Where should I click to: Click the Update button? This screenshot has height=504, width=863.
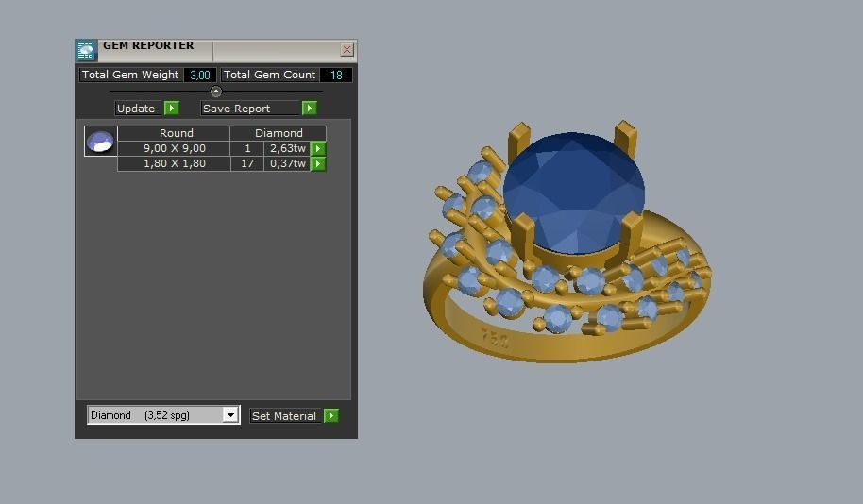point(139,109)
